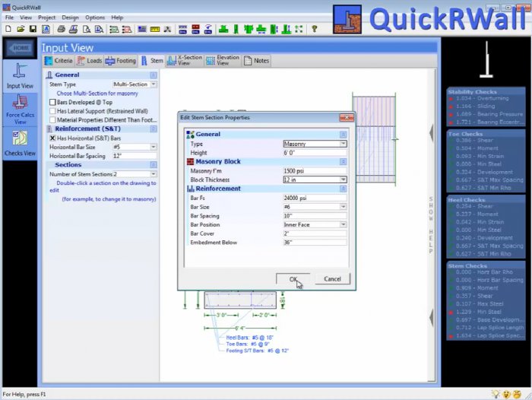Open Number of Stem Sections dropdown
The height and width of the screenshot is (400, 532).
pos(154,174)
